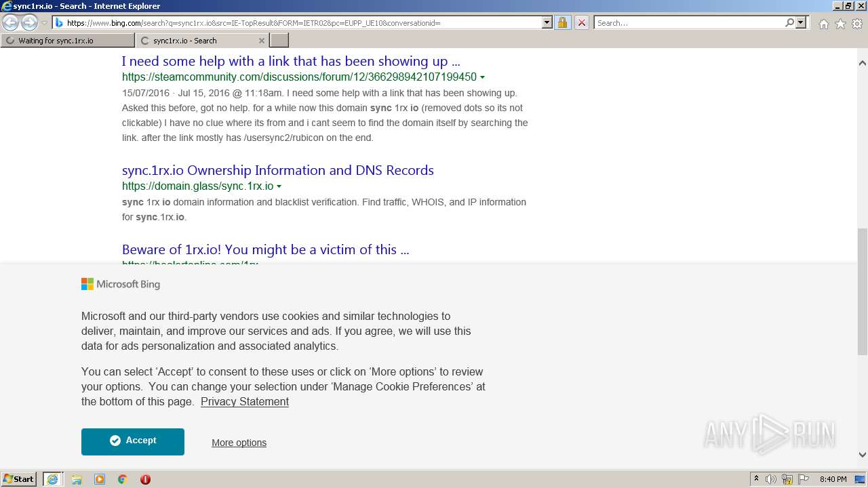This screenshot has height=488, width=868.
Task: Expand the steamcommunity result URL dropdown arrow
Action: click(x=482, y=77)
